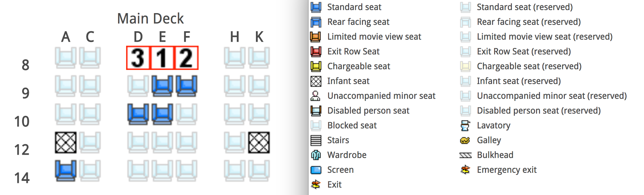Screen dimensions: 644x195
Task: Click selected seat 8D marked 3
Action: coord(138,58)
